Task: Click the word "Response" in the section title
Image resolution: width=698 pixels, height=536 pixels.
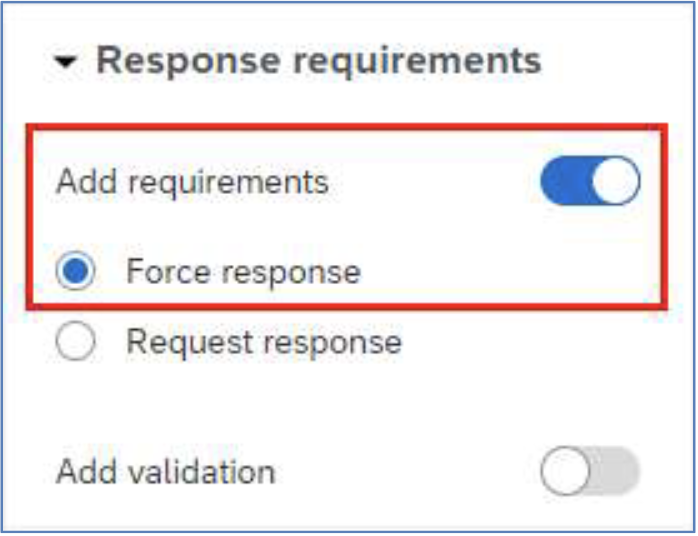Action: [x=188, y=61]
